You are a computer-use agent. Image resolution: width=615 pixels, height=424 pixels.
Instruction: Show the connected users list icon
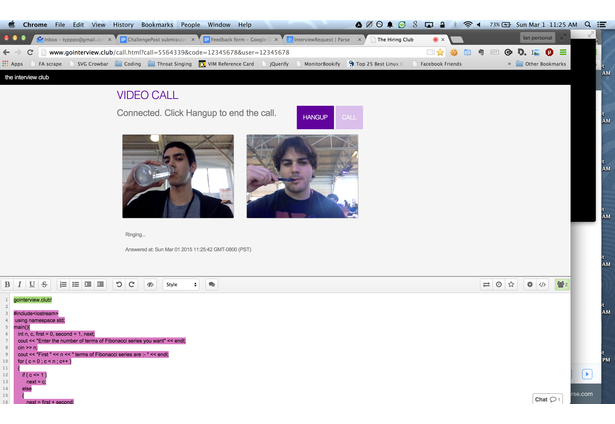pos(562,284)
